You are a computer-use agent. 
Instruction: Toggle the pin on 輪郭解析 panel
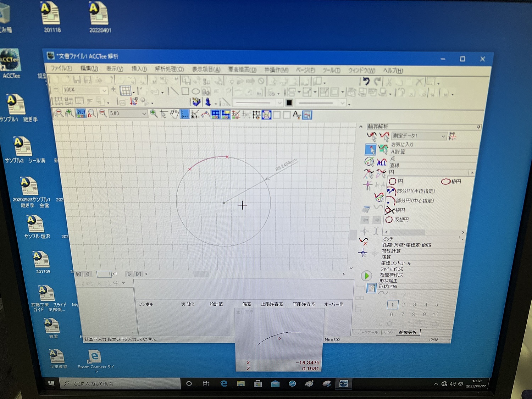[x=479, y=127]
